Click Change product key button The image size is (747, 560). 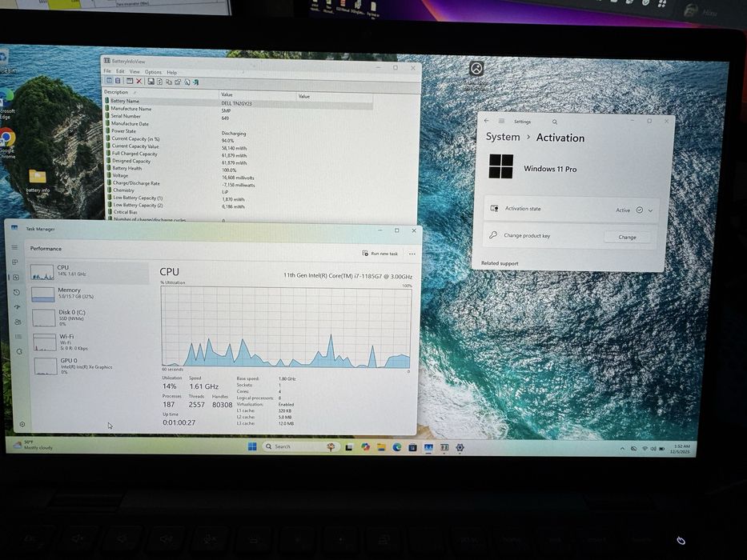(627, 237)
